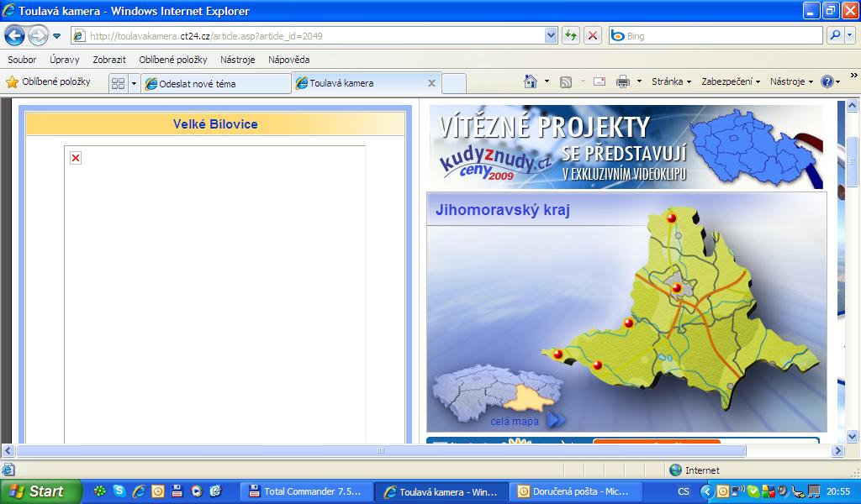Click the floppy disk Total Commander quick launch icon
Screen dimensions: 861x504
coord(177,491)
